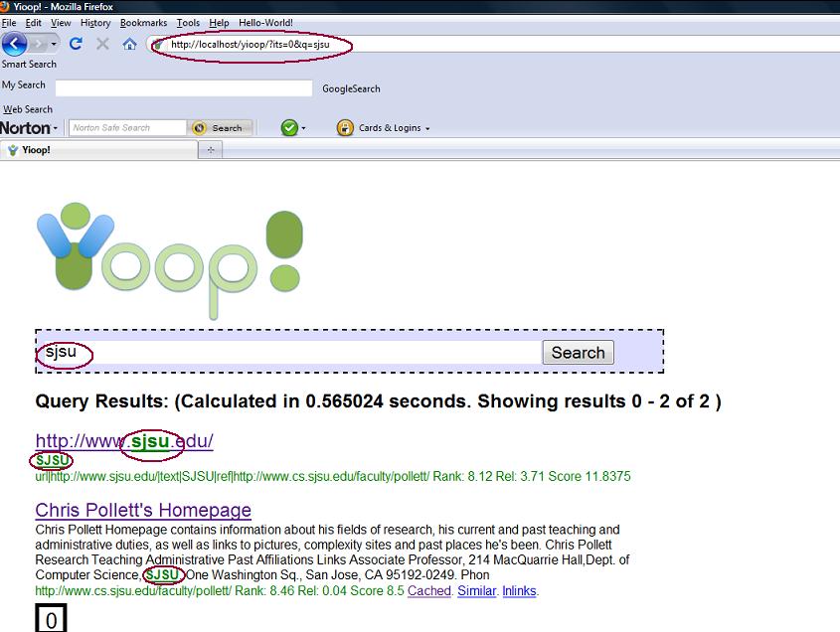Click the Yioop query box containing sjsu
Viewport: 840px width, 632px height.
(289, 352)
